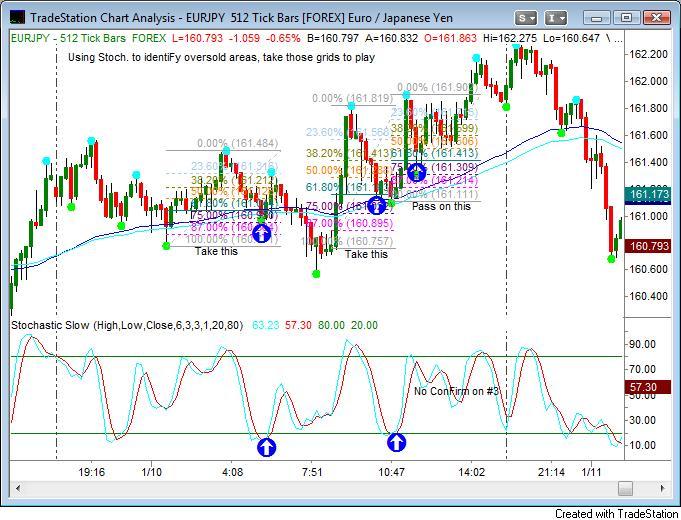Minimize the Chart Analysis window
681x520 pixels.
tap(597, 18)
